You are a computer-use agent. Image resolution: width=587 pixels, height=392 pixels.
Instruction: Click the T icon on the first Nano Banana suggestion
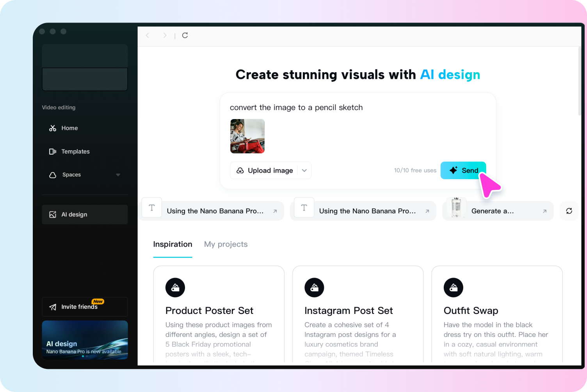[x=152, y=207]
